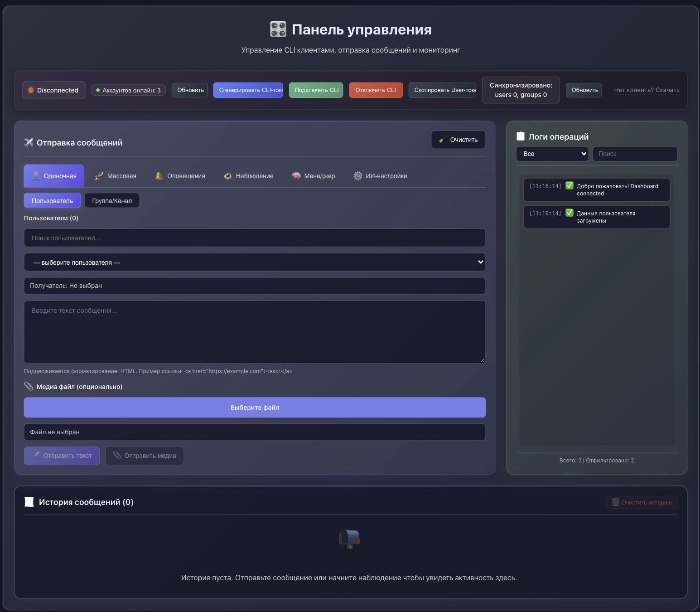Open the выберите пользователя dropdown
This screenshot has width=700, height=612.
(x=255, y=262)
